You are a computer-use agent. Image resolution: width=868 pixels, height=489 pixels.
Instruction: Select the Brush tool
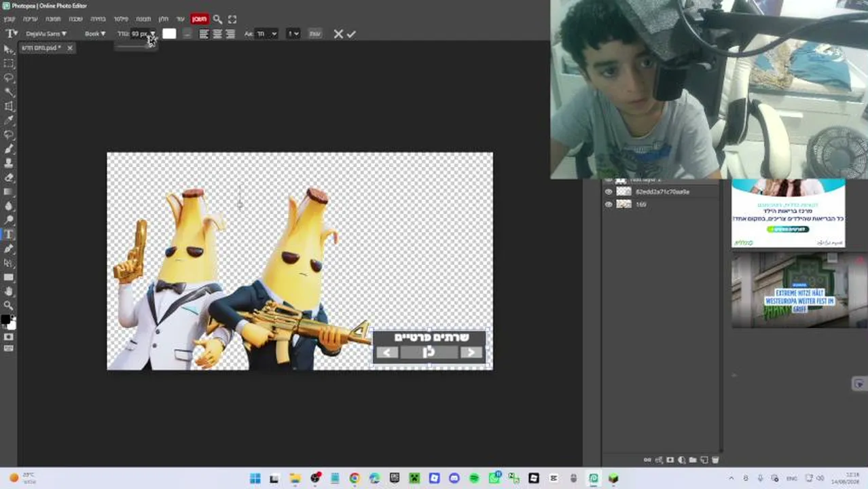tap(8, 149)
